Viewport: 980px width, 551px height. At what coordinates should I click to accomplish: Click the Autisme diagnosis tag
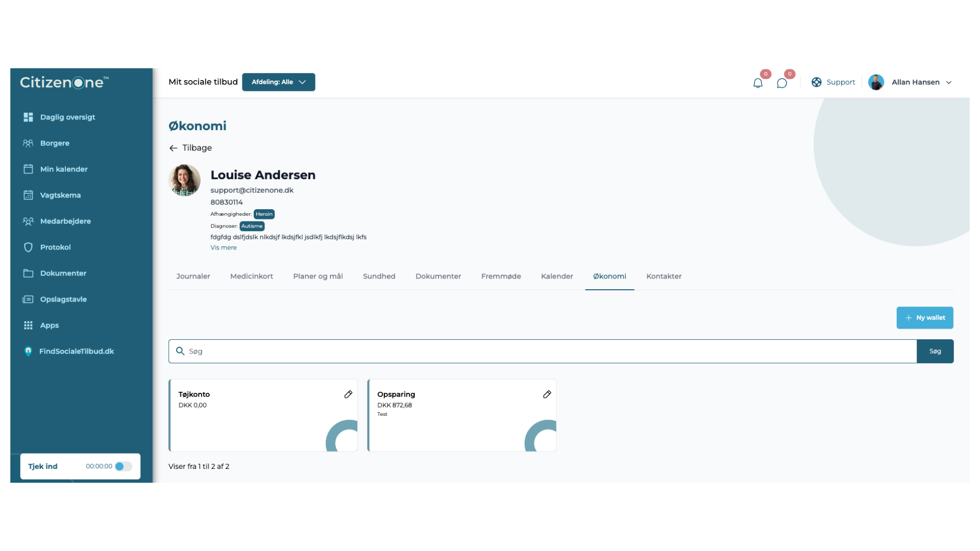[x=252, y=226]
